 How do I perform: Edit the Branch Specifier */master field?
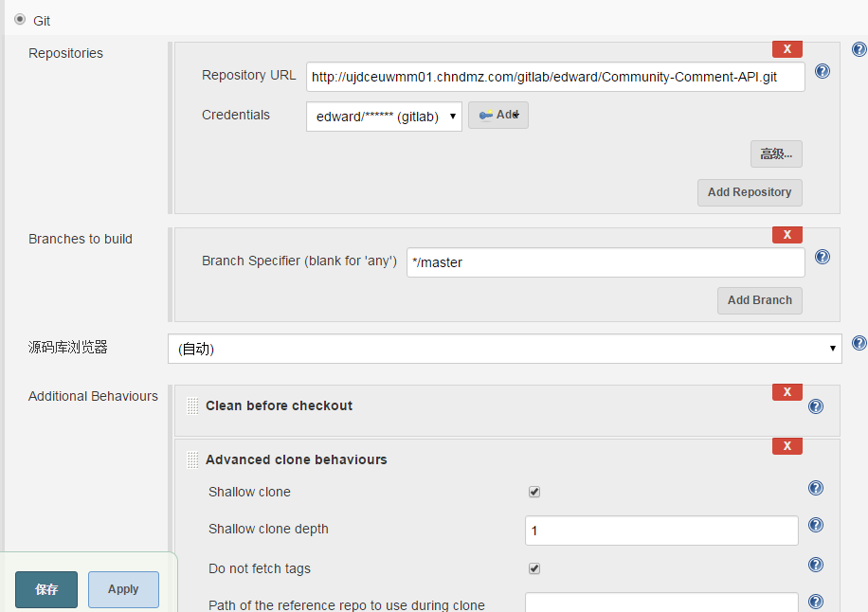click(x=606, y=262)
